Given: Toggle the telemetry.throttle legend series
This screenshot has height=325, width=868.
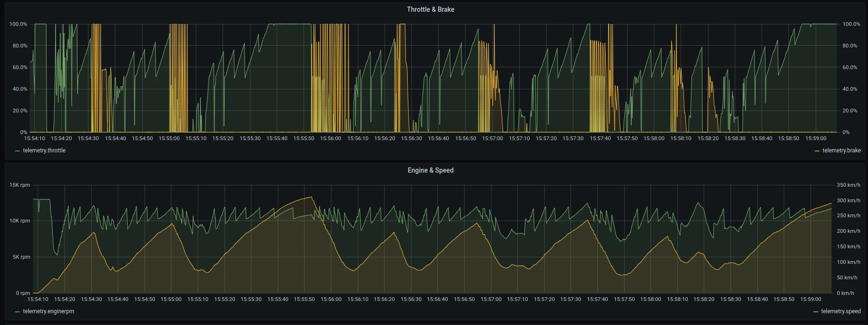Looking at the screenshot, I should click(x=44, y=151).
